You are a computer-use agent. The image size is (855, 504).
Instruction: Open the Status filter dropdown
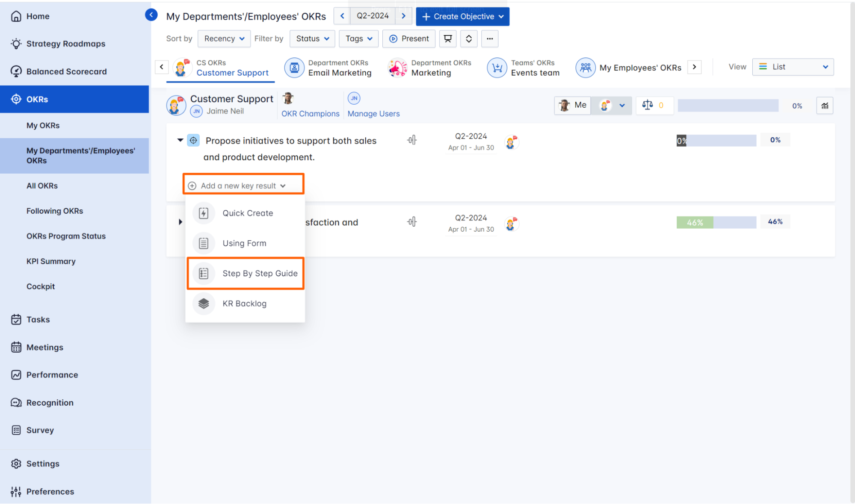point(312,38)
